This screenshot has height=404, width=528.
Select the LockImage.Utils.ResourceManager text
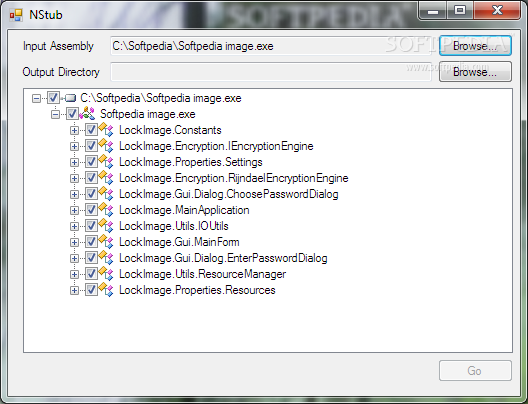point(202,274)
